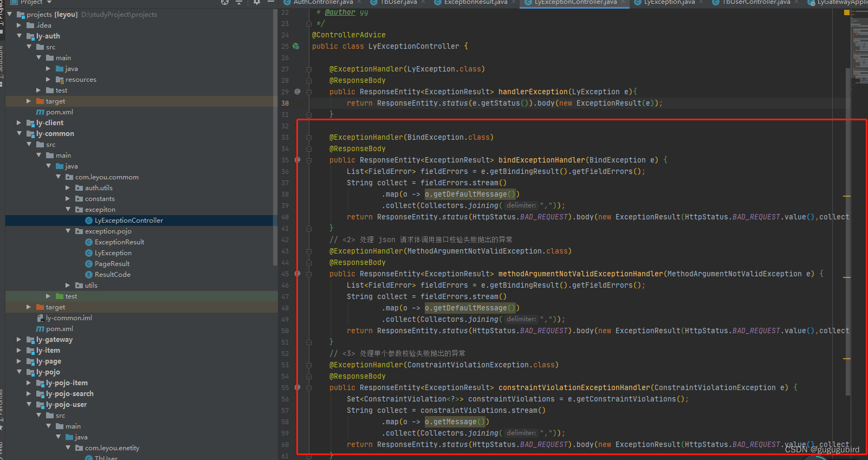The height and width of the screenshot is (460, 868).
Task: Select LyExceptionController in project tree
Action: (x=129, y=221)
